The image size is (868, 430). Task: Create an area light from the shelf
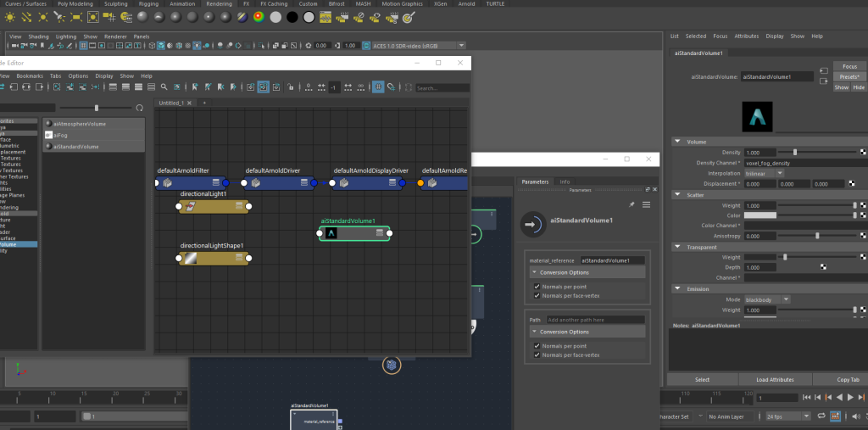coord(75,17)
